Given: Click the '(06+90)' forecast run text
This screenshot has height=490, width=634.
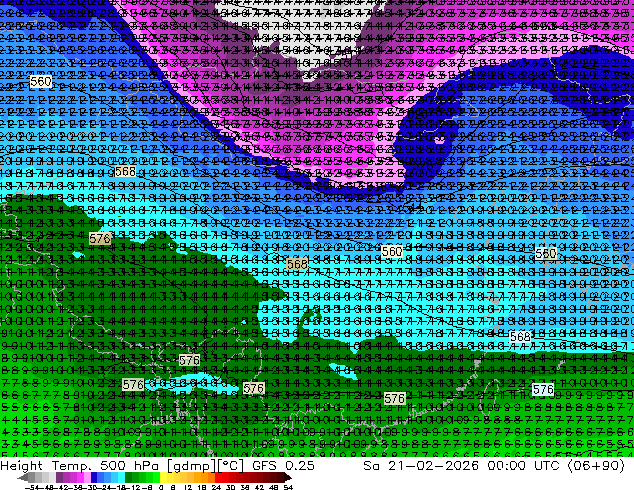Looking at the screenshot, I should 596,466.
